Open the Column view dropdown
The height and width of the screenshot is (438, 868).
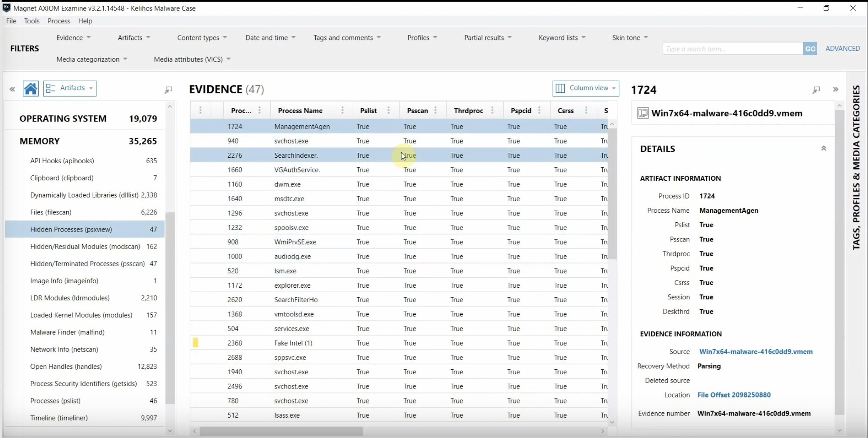pyautogui.click(x=586, y=88)
